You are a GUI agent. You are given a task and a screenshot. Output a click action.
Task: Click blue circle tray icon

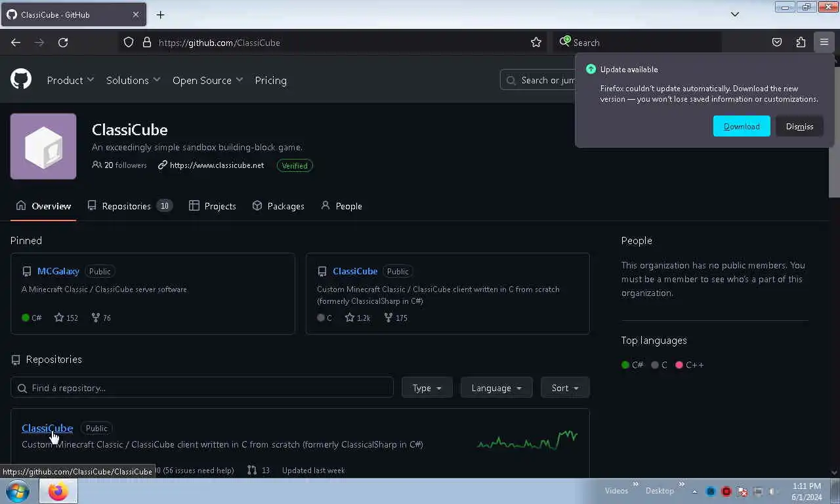click(x=711, y=491)
